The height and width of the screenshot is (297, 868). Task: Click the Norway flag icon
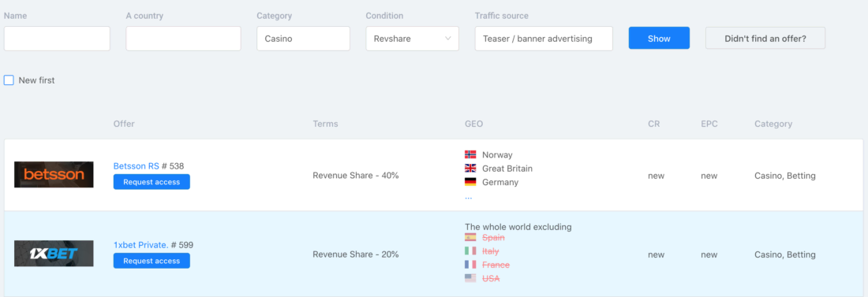click(470, 155)
